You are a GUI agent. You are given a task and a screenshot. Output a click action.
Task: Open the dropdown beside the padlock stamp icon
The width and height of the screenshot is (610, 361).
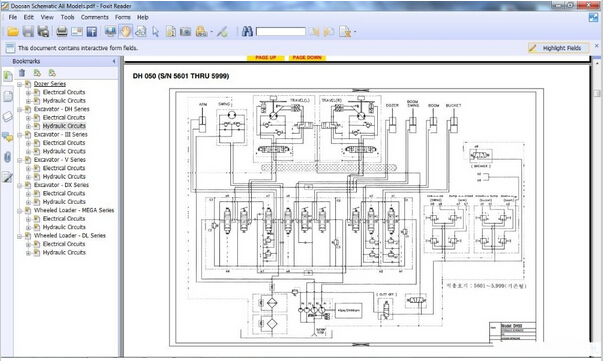[211, 32]
